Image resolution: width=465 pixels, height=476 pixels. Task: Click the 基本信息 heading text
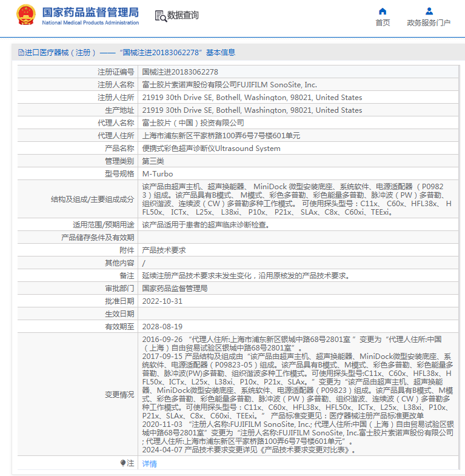pyautogui.click(x=221, y=53)
